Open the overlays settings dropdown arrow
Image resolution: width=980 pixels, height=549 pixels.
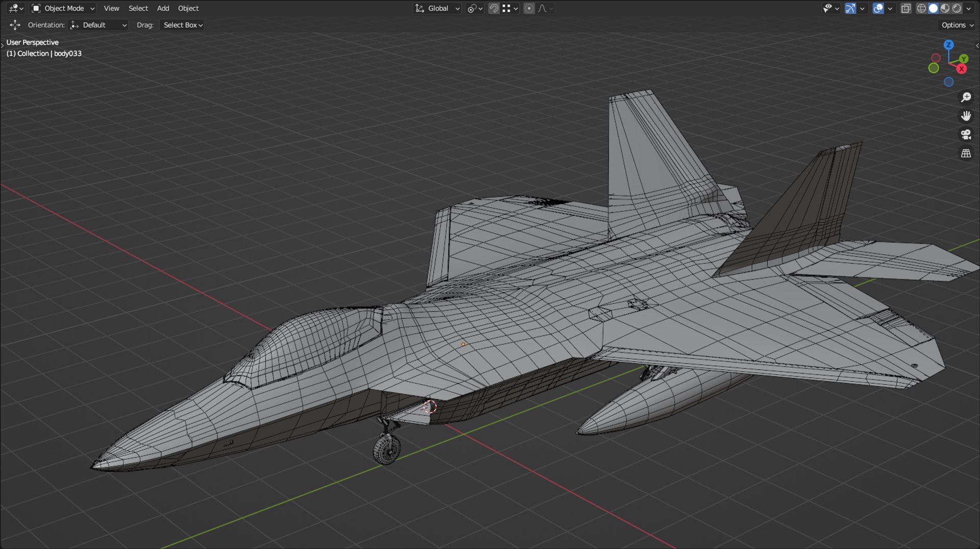point(890,8)
